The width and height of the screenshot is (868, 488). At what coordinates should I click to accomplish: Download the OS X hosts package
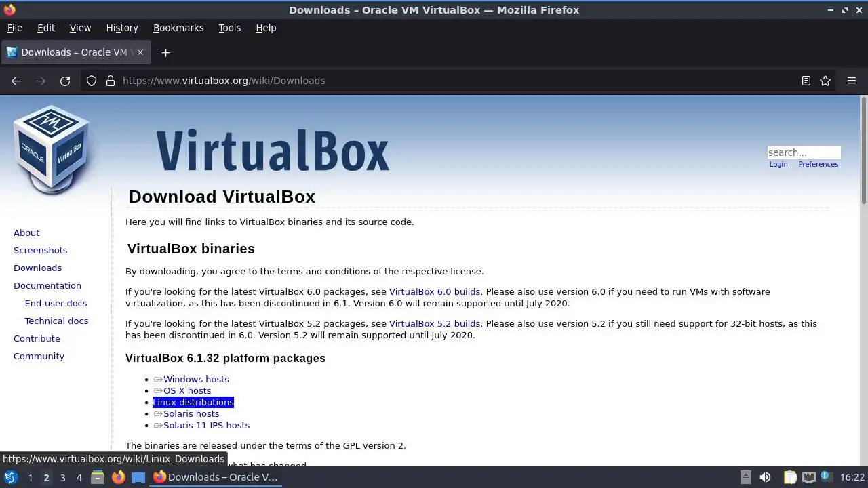point(187,390)
